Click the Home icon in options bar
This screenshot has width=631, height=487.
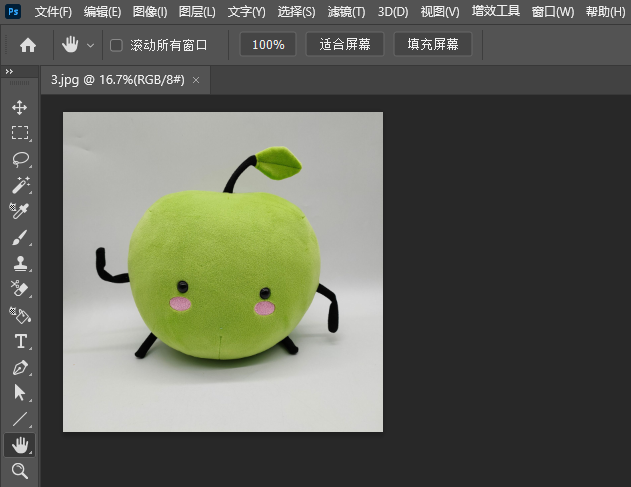pyautogui.click(x=28, y=45)
